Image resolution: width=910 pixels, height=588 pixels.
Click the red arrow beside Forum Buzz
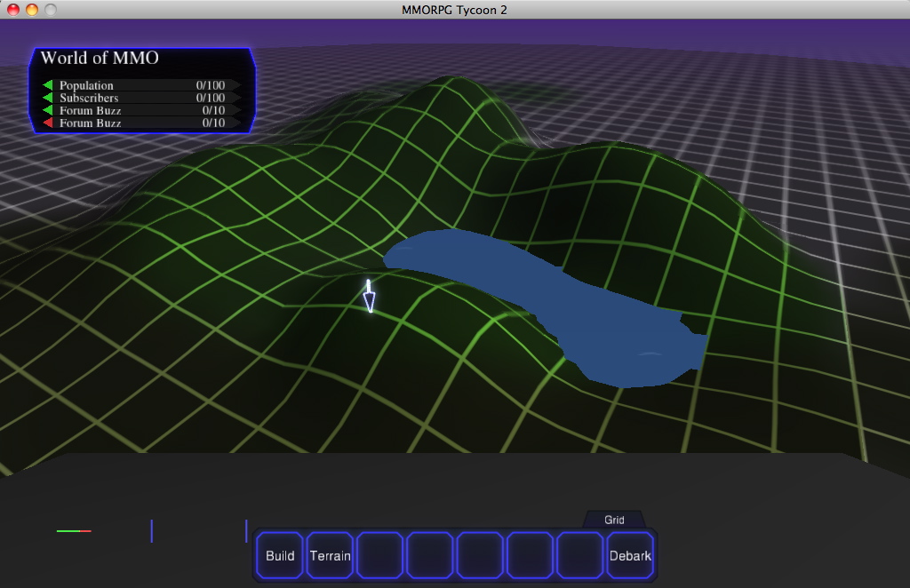pyautogui.click(x=48, y=123)
